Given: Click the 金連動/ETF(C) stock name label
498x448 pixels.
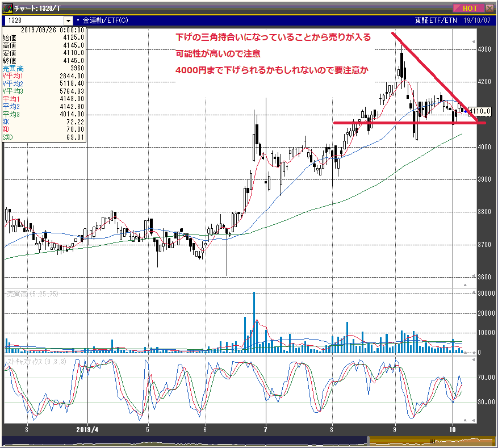Looking at the screenshot, I should [105, 20].
